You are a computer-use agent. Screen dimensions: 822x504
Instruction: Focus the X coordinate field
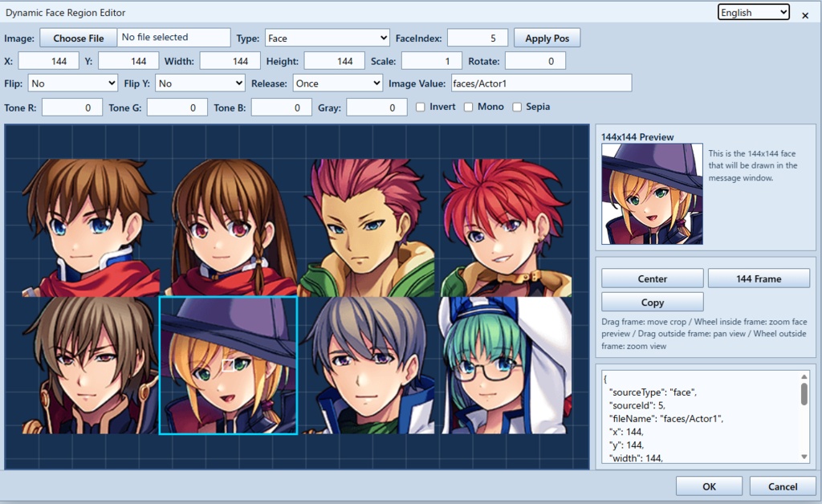(48, 61)
